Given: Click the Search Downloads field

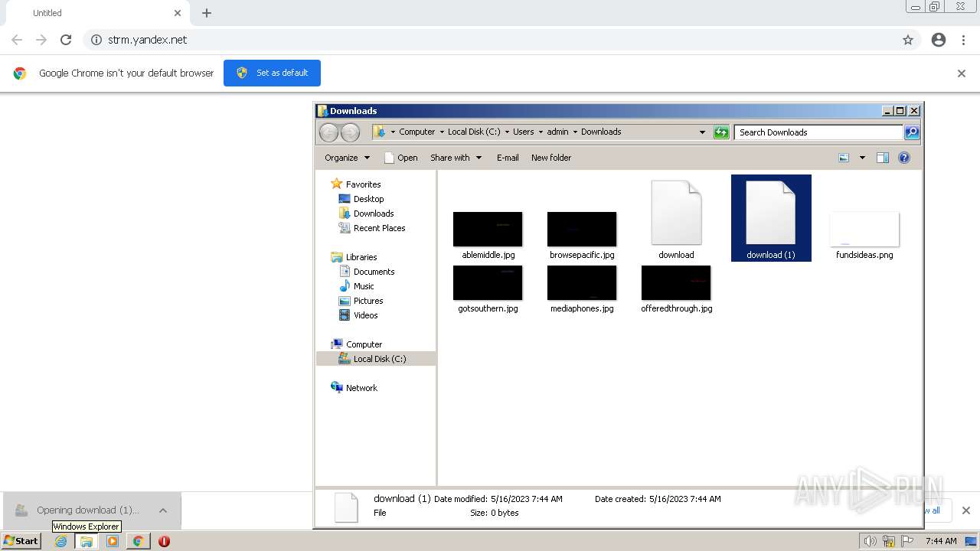Looking at the screenshot, I should click(x=818, y=132).
